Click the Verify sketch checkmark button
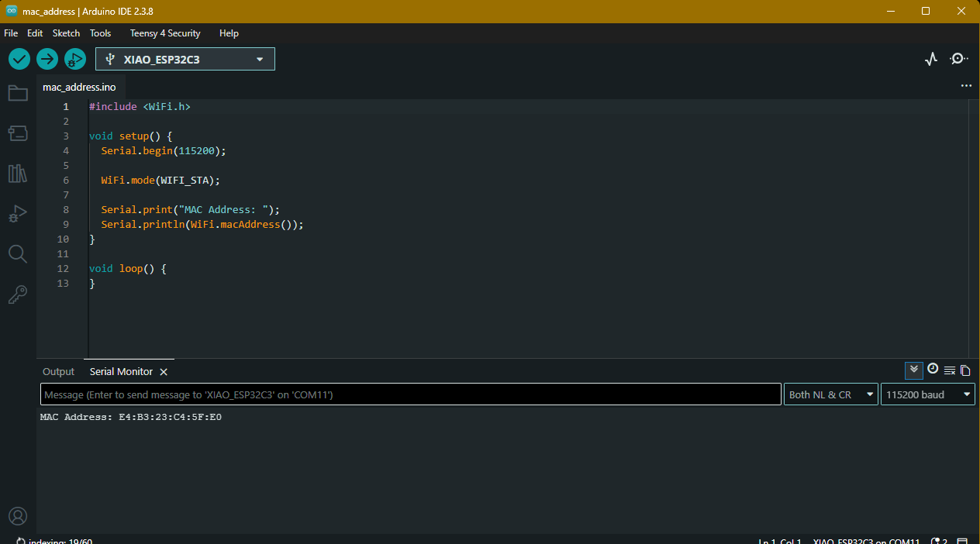Screen dimensions: 980x544 (x=19, y=59)
